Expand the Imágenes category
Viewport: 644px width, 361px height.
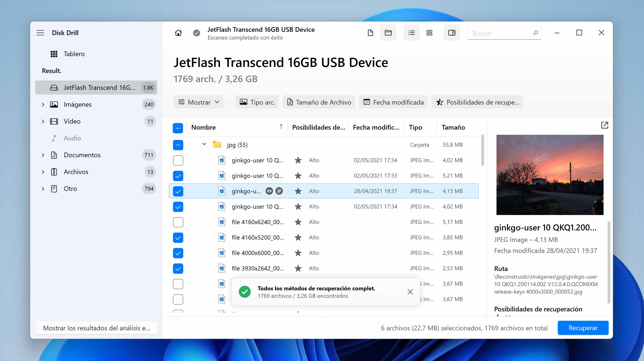43,104
